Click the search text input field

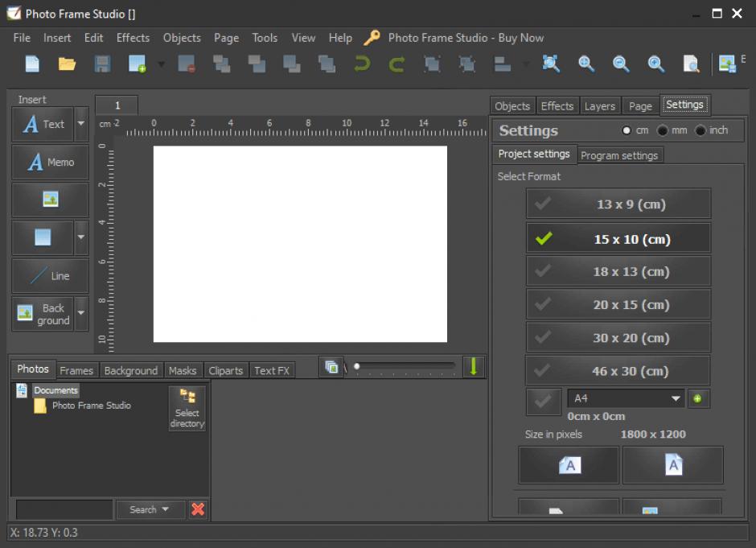click(x=64, y=509)
